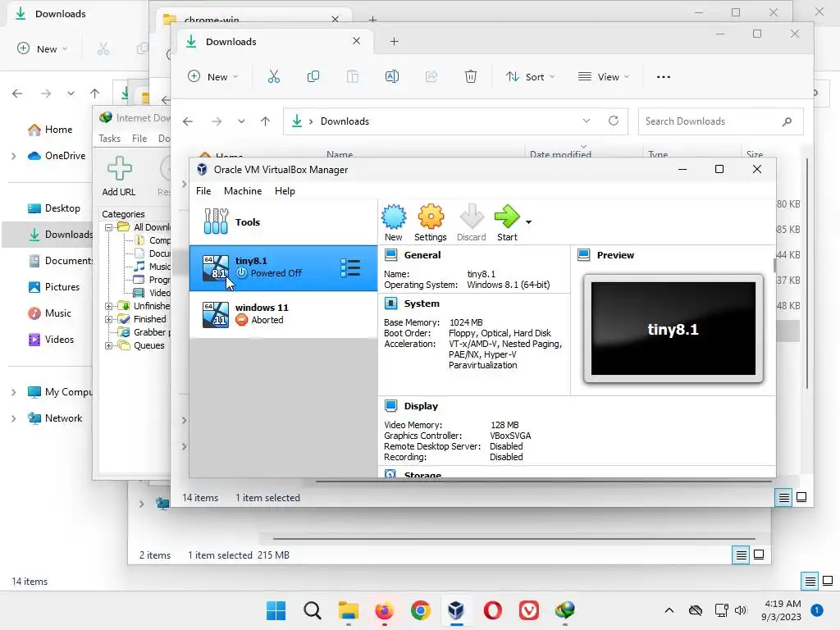Open the See more ellipsis in Downloads toolbar
This screenshot has height=630, width=840.
coord(663,76)
